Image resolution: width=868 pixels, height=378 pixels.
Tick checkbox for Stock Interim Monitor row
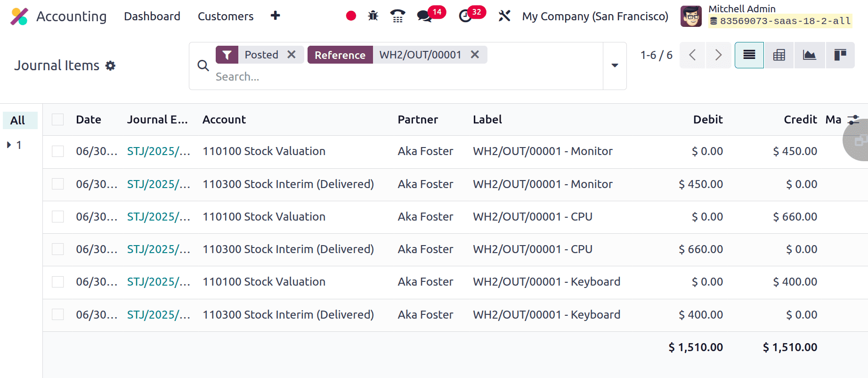click(x=58, y=184)
